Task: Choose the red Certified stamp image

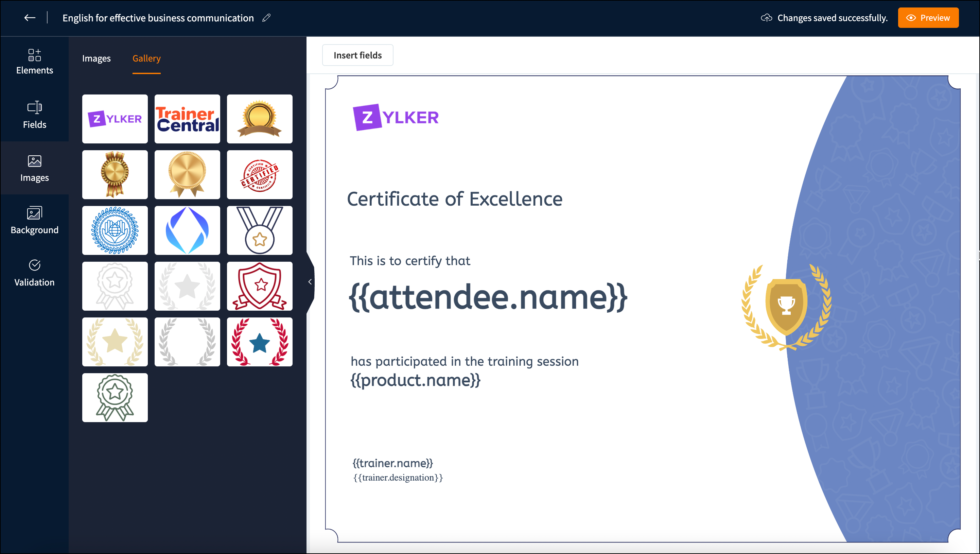Action: tap(260, 175)
